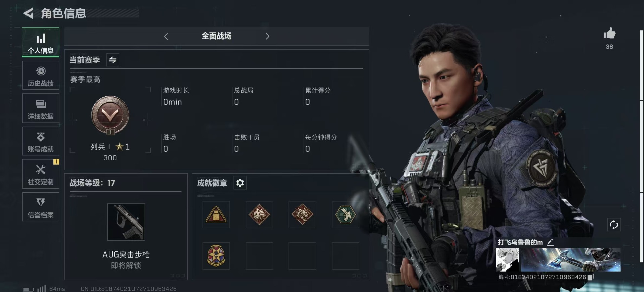Give a thumbs-up like to the profile
This screenshot has height=292, width=644.
[x=609, y=33]
